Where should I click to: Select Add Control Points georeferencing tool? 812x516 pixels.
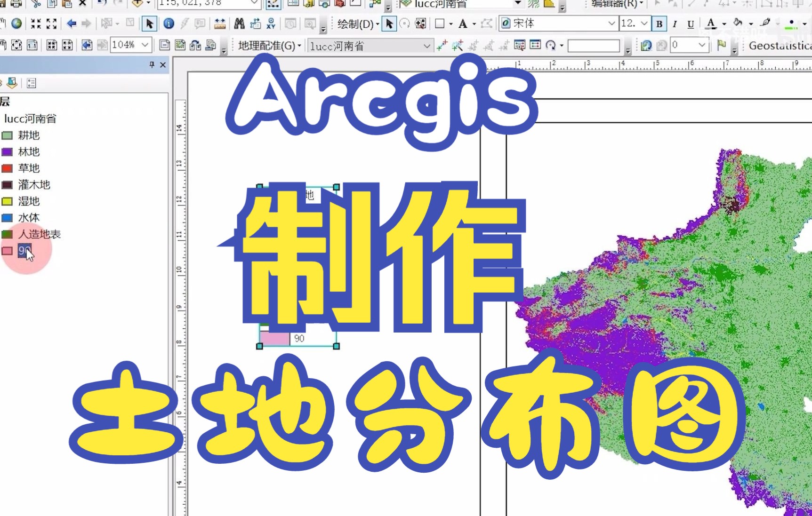[x=442, y=45]
